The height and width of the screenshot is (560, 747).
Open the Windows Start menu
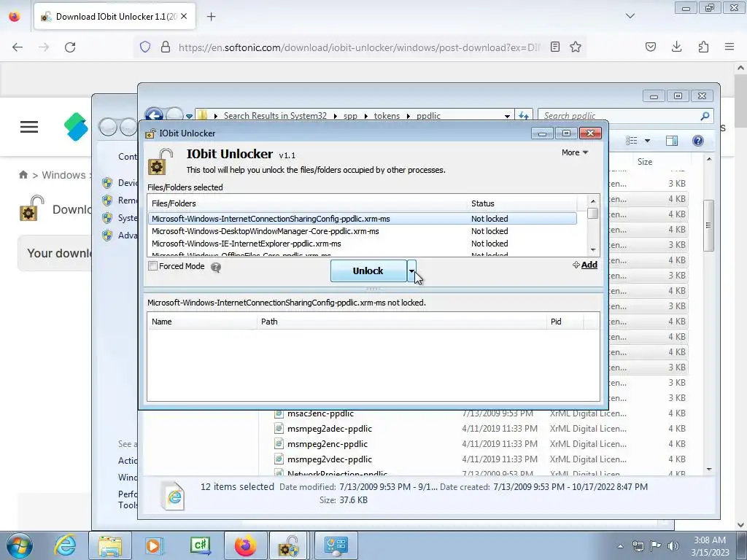click(x=20, y=545)
